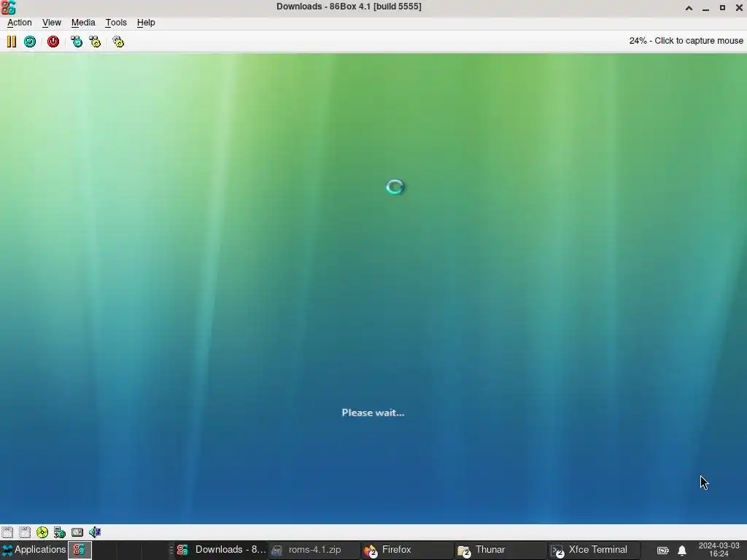747x560 pixels.
Task: Click the CD-ROM disc status icon
Action: pyautogui.click(x=42, y=532)
